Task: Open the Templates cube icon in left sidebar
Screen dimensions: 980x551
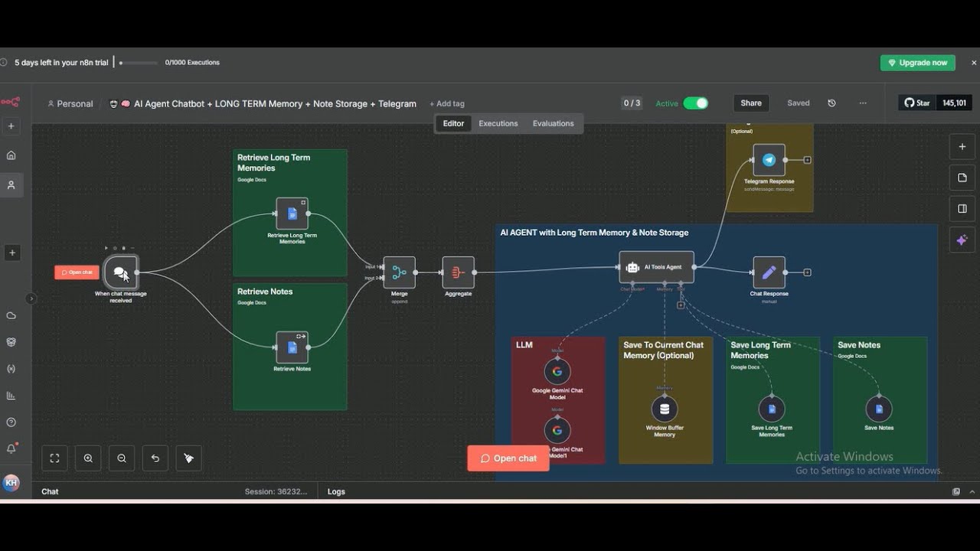Action: [x=11, y=342]
